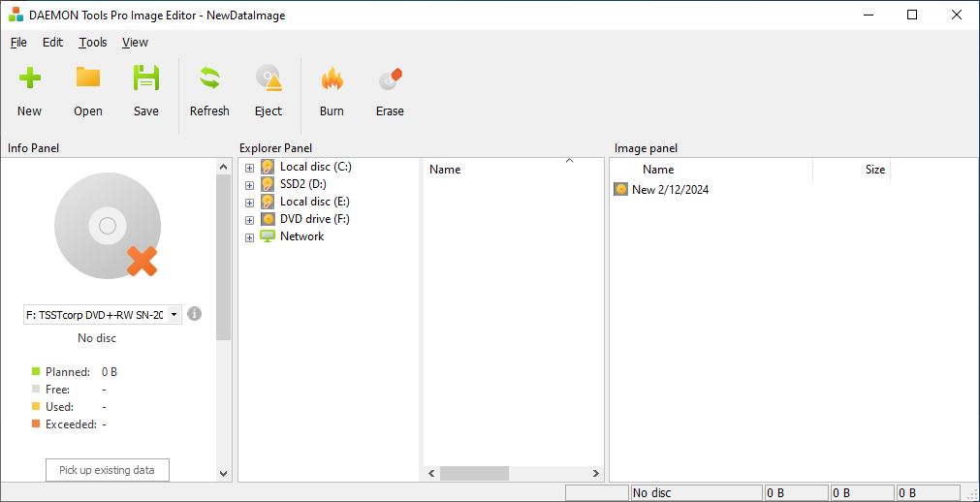Image resolution: width=980 pixels, height=502 pixels.
Task: Click Info Panel scroll down arrow
Action: 224,474
